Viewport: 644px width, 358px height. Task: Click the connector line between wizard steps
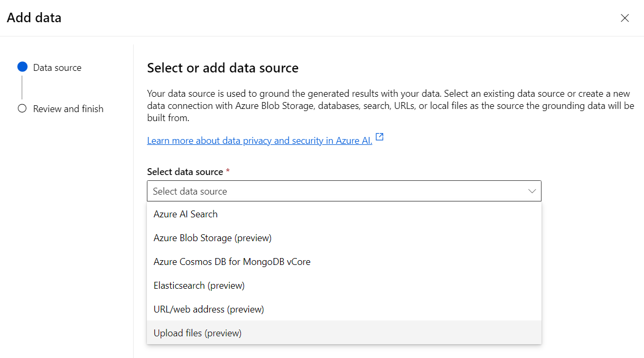22,88
